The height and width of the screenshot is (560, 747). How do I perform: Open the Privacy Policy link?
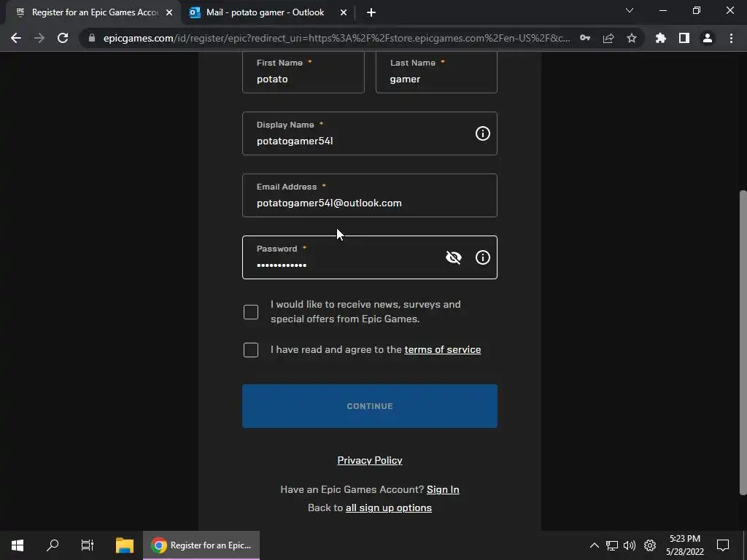coord(370,461)
